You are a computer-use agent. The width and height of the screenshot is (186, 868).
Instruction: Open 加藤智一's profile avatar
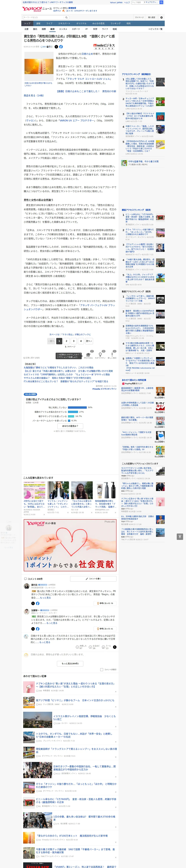pos(26,612)
